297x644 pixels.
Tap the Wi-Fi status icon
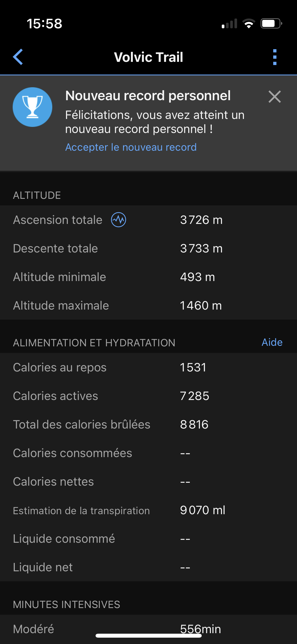249,24
